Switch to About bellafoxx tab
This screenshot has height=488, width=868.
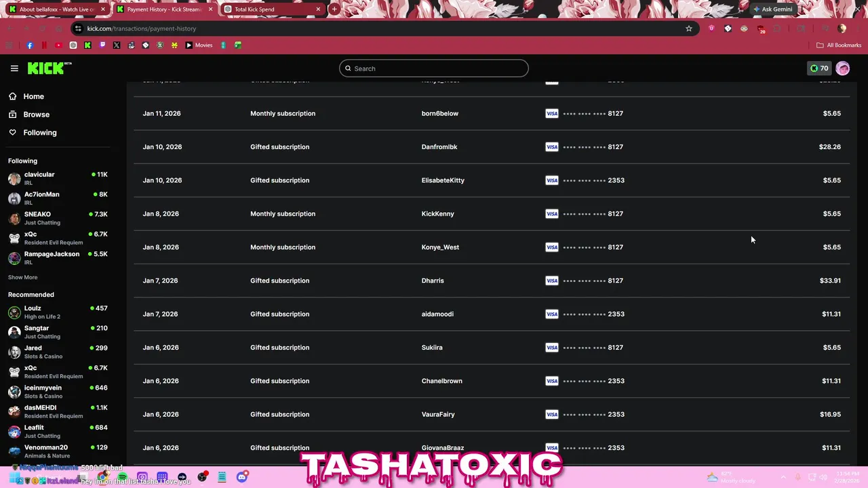pos(57,9)
